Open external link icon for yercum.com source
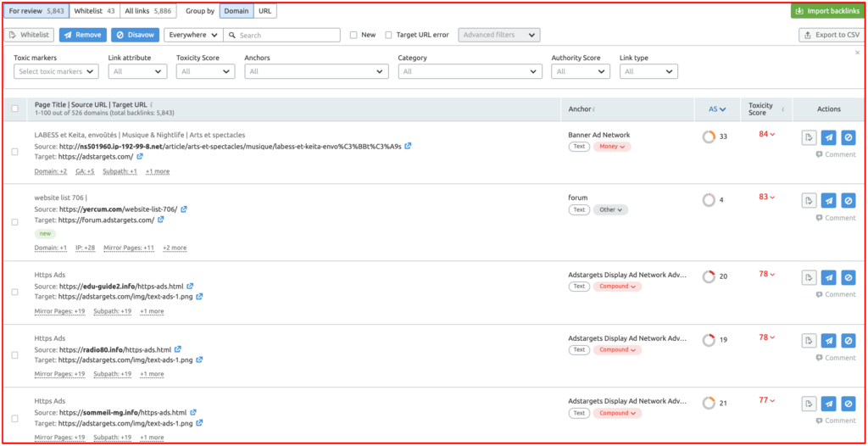This screenshot has height=446, width=868. 184,209
